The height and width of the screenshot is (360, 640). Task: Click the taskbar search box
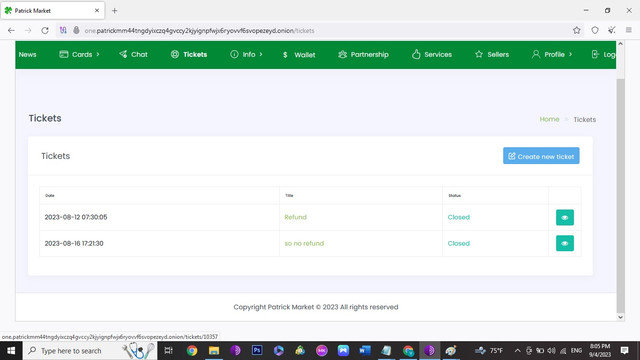(x=90, y=351)
